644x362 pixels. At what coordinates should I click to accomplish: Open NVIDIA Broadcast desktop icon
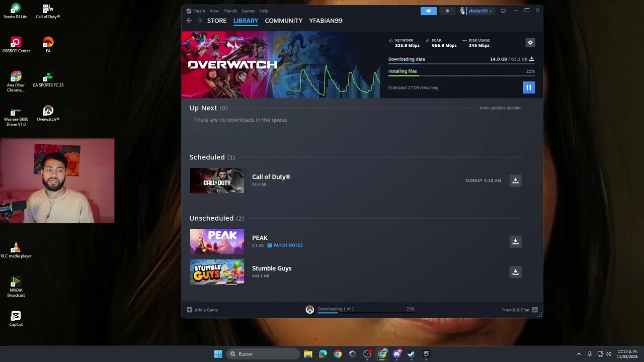coord(16,287)
